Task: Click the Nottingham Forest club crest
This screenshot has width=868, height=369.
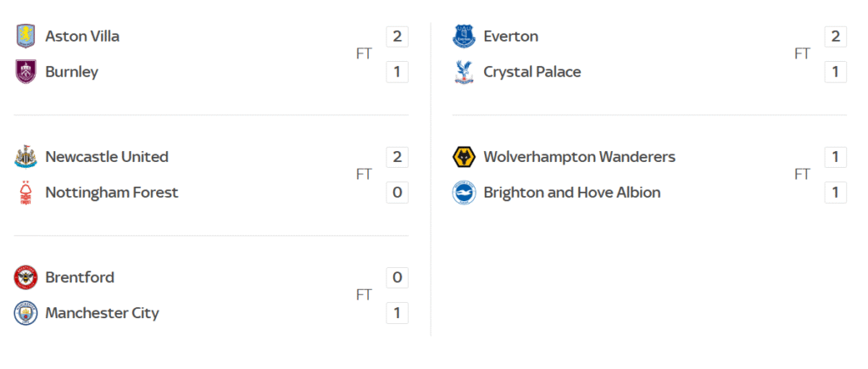Action: 26,193
